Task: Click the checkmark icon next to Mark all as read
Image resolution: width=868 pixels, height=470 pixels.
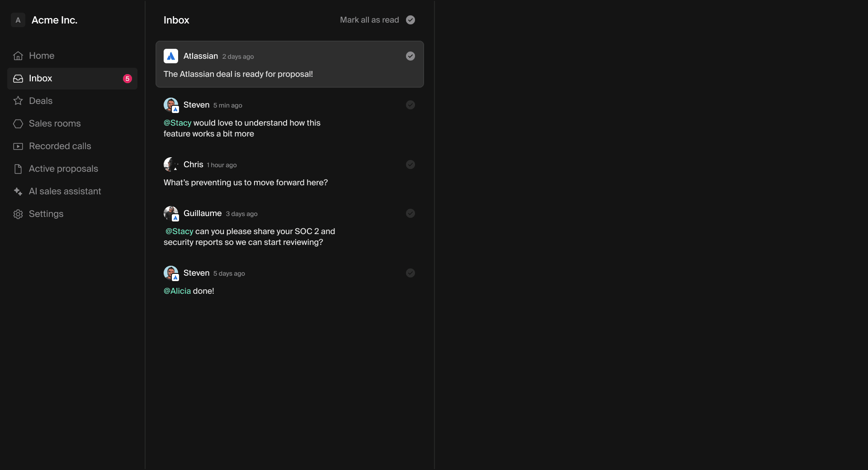Action: (x=410, y=20)
